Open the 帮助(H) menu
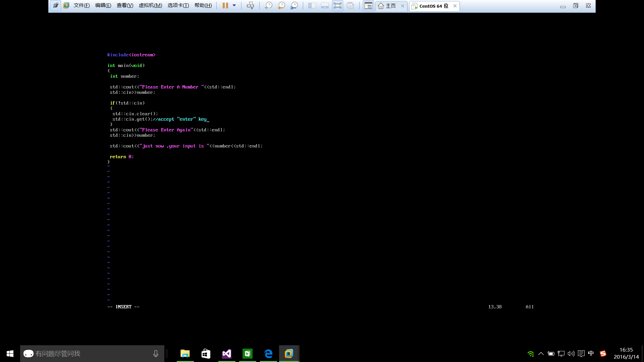This screenshot has width=644, height=362. coord(203,5)
